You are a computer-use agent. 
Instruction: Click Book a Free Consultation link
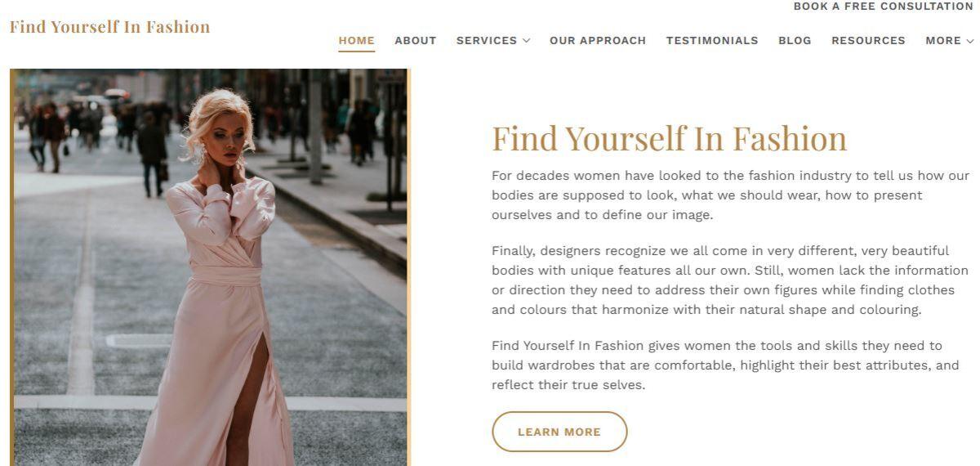(884, 7)
